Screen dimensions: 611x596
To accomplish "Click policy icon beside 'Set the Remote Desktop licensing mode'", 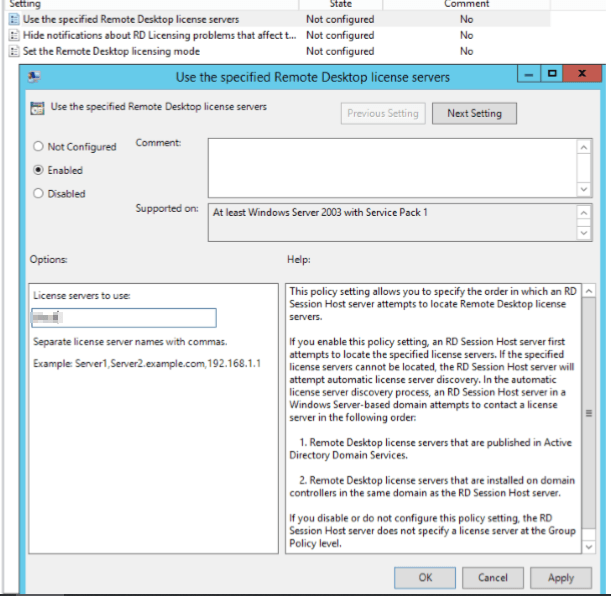I will click(x=14, y=51).
